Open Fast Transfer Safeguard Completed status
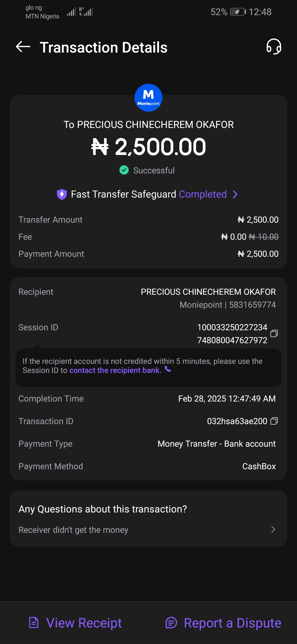Screen dimensions: 297x644 203,194
